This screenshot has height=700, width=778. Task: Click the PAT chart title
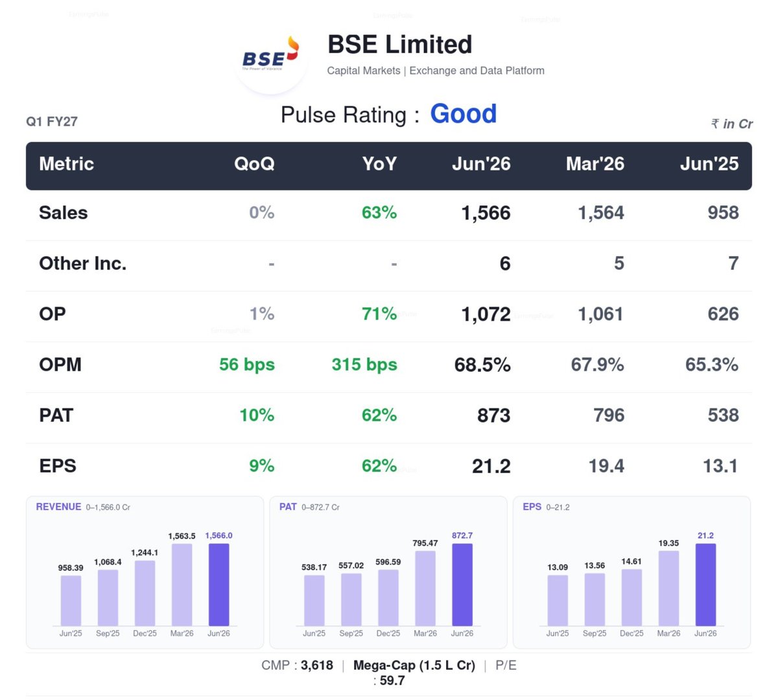coord(288,507)
